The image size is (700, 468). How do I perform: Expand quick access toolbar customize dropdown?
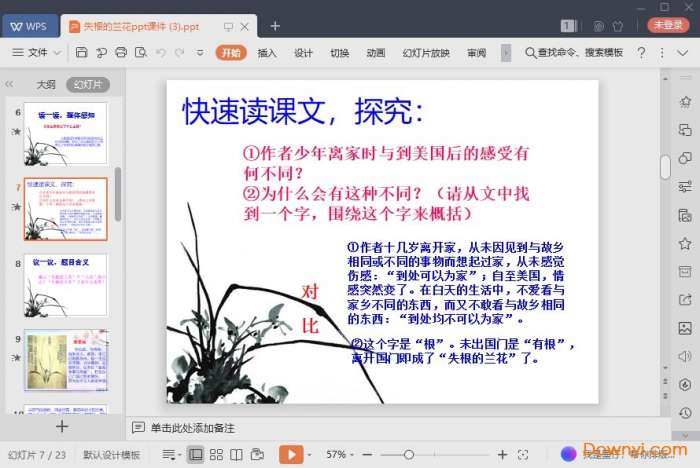point(200,53)
